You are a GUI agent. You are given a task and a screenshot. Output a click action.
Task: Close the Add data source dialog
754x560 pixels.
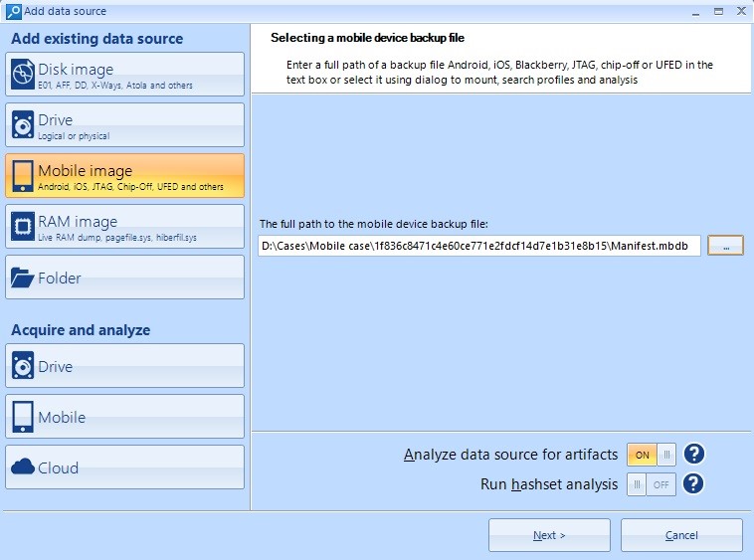tap(741, 11)
